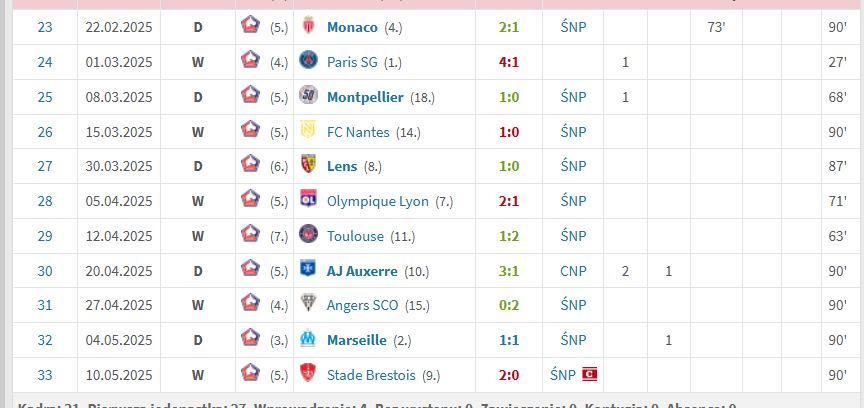864x408 pixels.
Task: Open matchday 33 link
Action: [45, 375]
